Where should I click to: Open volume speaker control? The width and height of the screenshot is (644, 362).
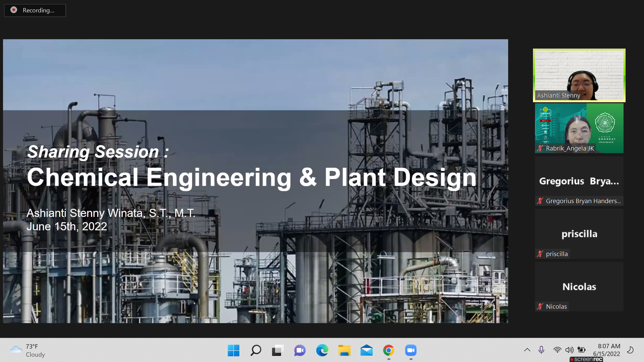pos(569,350)
